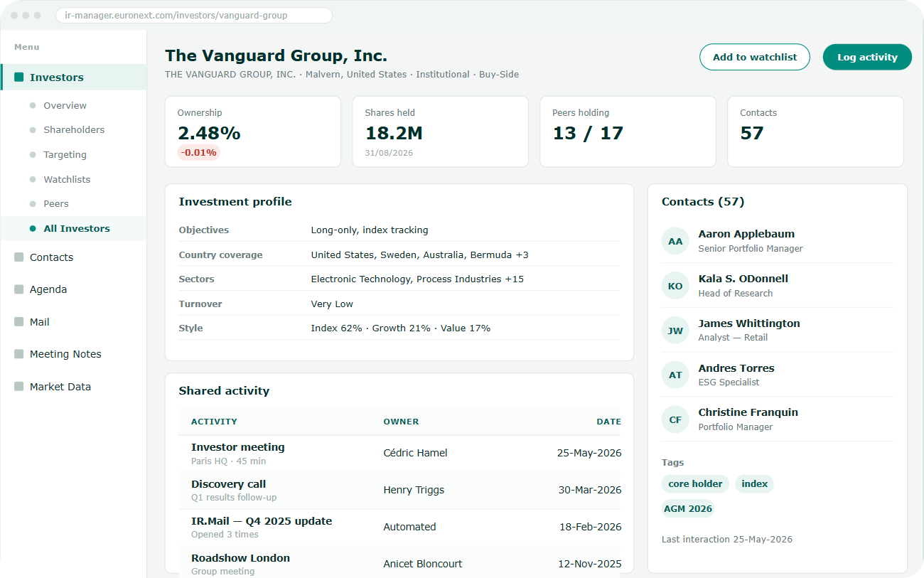Click owner Anicet Bloncourt
The width and height of the screenshot is (924, 578).
(423, 564)
